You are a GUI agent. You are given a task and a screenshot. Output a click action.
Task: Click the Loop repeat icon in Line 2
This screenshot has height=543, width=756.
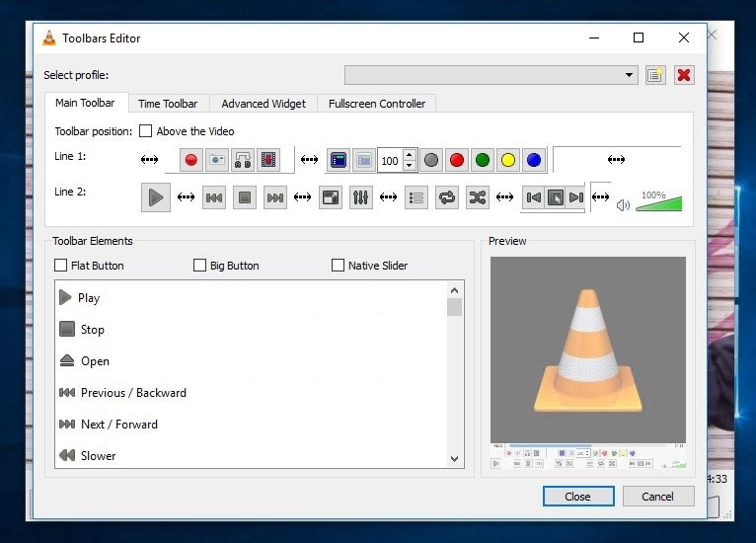(447, 197)
